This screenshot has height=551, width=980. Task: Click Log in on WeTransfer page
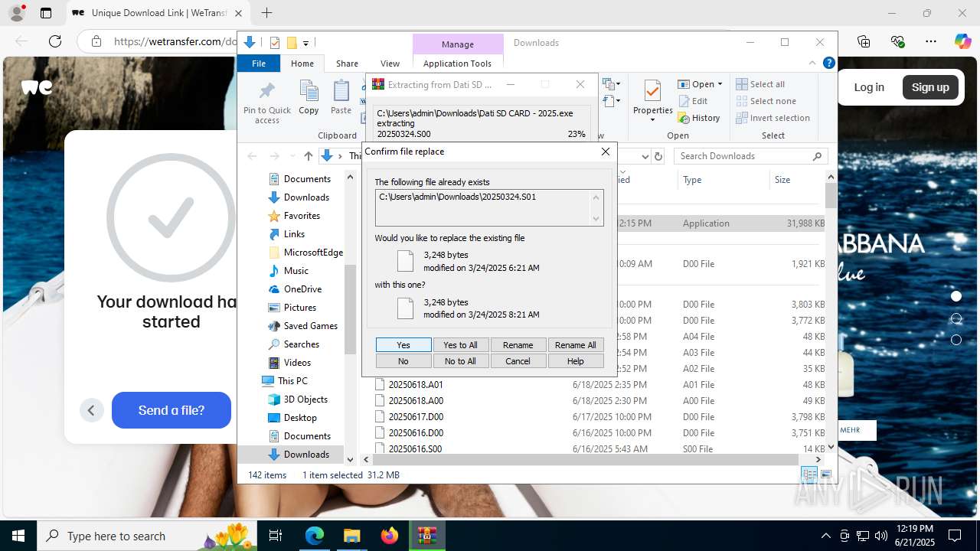869,87
